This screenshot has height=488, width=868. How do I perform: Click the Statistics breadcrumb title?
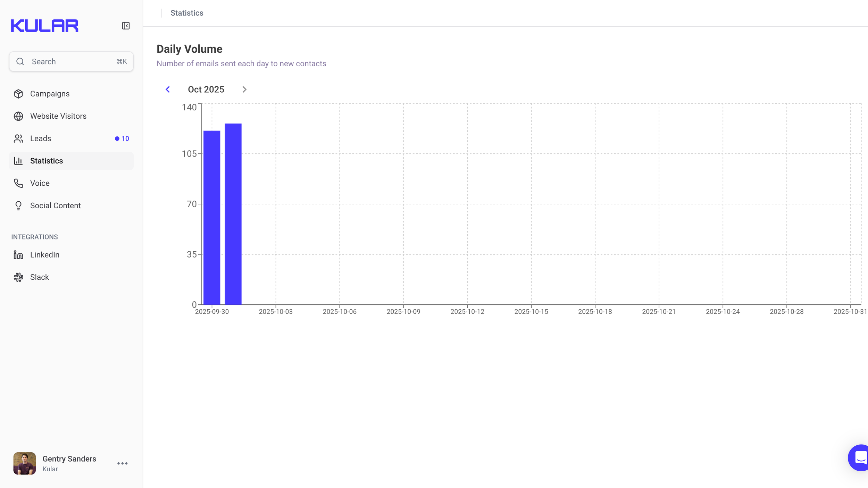point(187,13)
